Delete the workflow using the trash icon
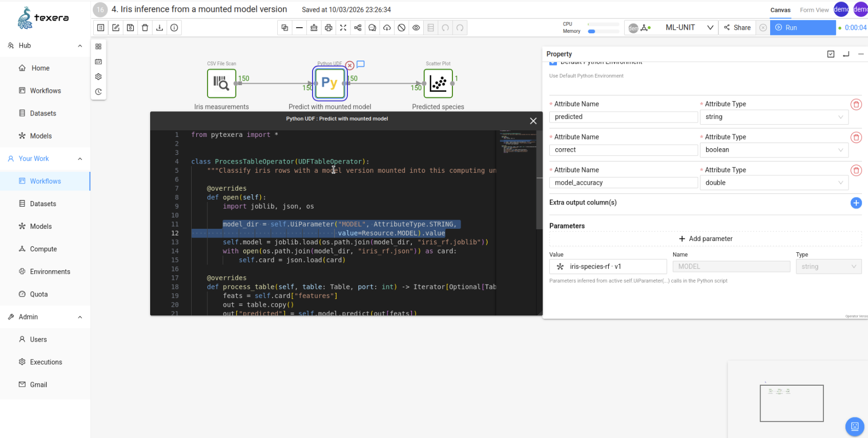Screen dimensions: 868x438 (145, 28)
